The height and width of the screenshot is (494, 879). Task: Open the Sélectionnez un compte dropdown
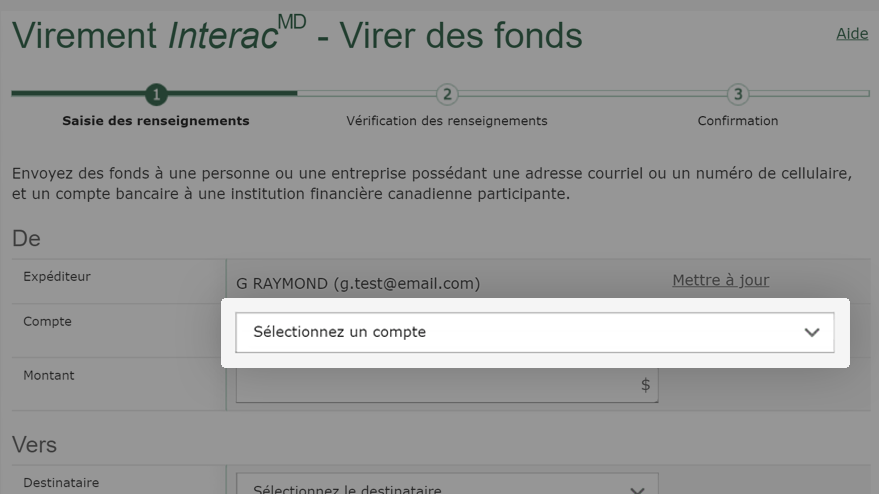tap(535, 333)
